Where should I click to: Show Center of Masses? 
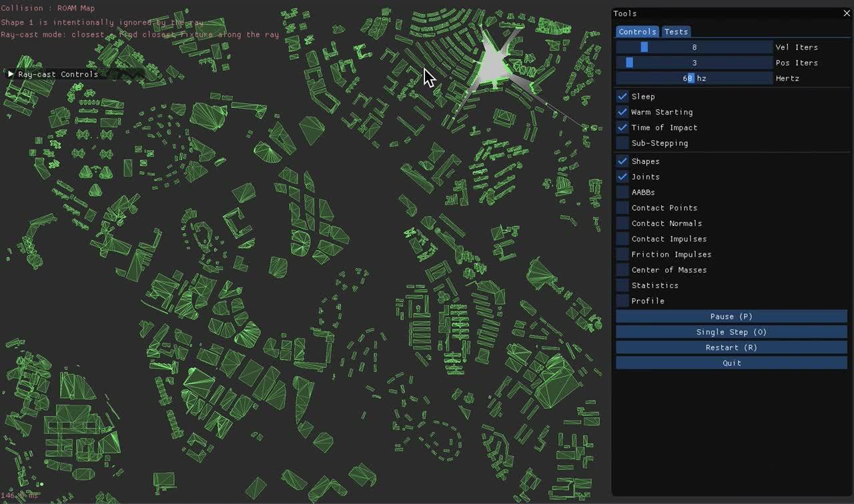pyautogui.click(x=622, y=270)
